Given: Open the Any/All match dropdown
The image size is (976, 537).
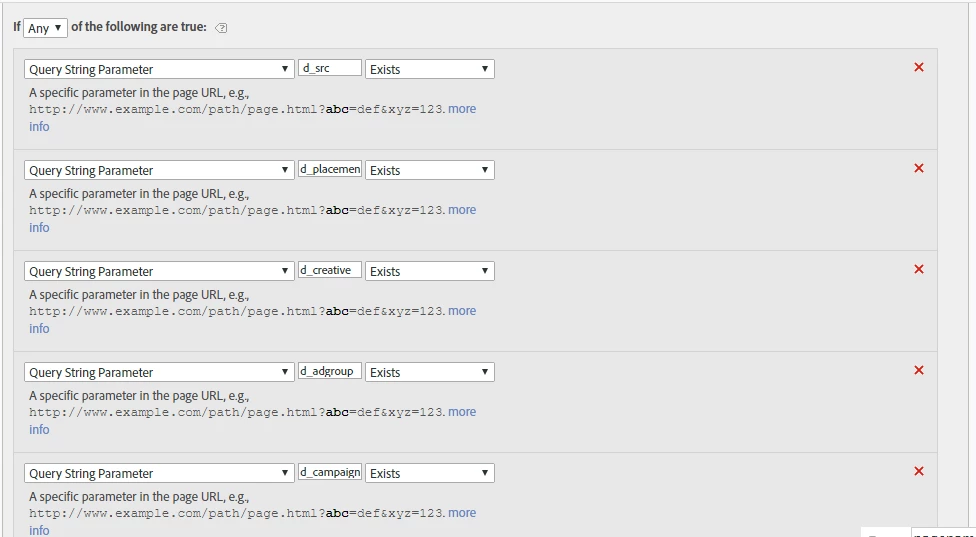Looking at the screenshot, I should [45, 28].
